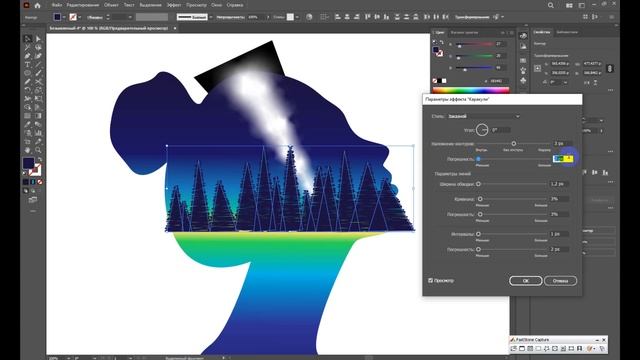The width and height of the screenshot is (640, 360).
Task: Open the Arrange Documents icon
Action: point(569,5)
